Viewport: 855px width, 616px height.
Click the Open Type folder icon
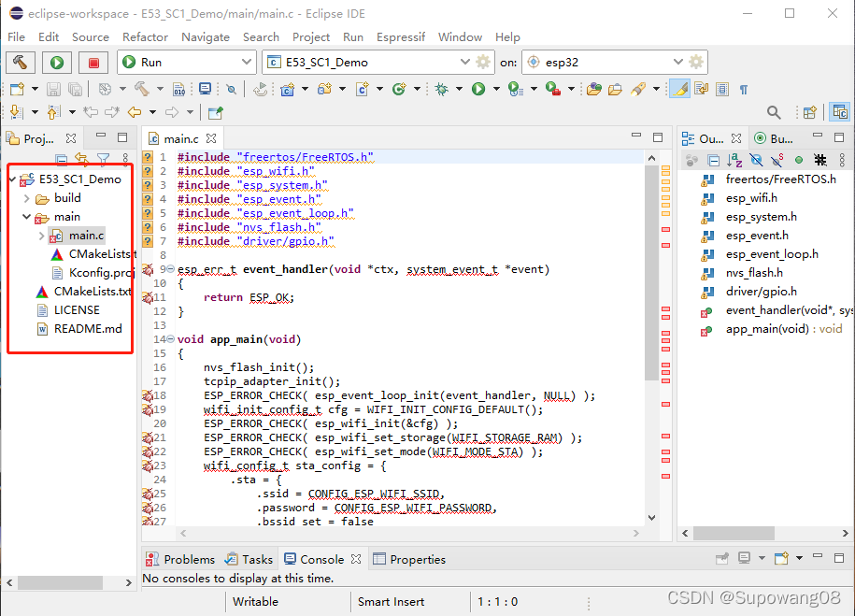[x=594, y=89]
